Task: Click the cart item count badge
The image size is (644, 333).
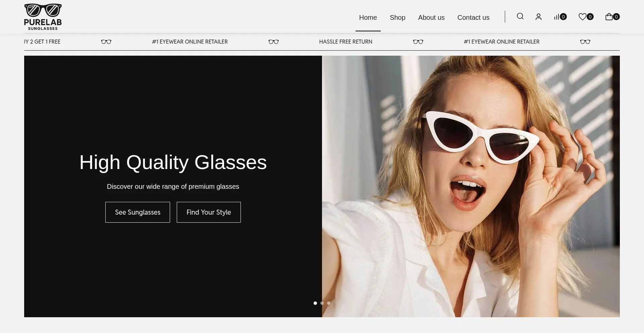Action: click(x=616, y=17)
